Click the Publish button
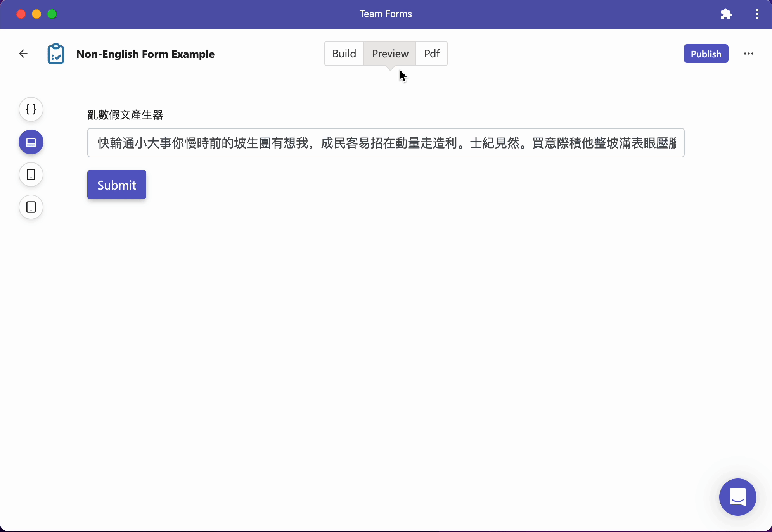The width and height of the screenshot is (772, 532). pyautogui.click(x=706, y=54)
